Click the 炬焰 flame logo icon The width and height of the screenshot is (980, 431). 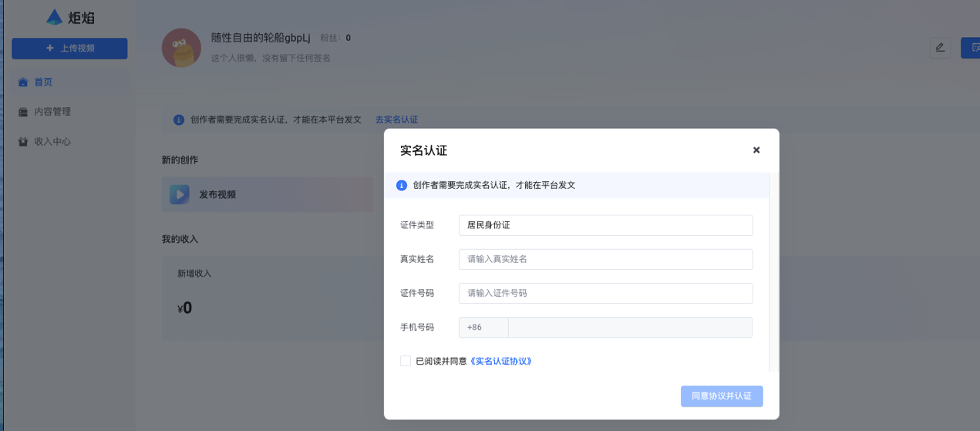tap(54, 17)
